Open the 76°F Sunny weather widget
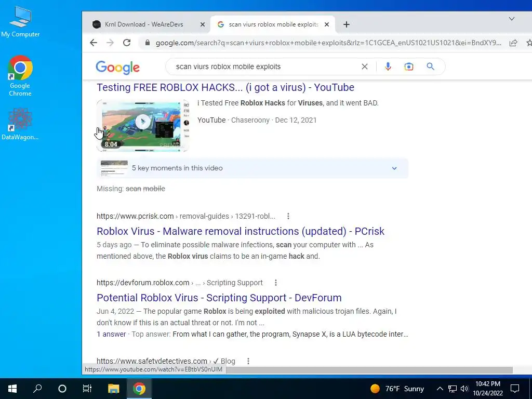532x399 pixels. [397, 389]
